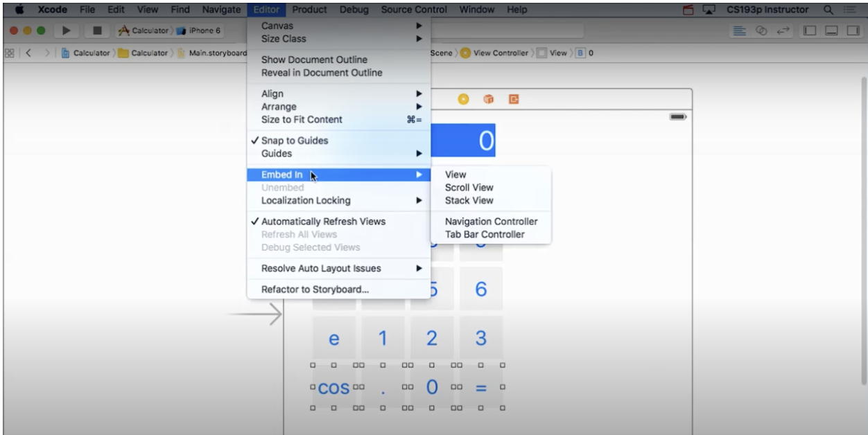The width and height of the screenshot is (868, 435).
Task: Run the app with the play button
Action: (67, 30)
